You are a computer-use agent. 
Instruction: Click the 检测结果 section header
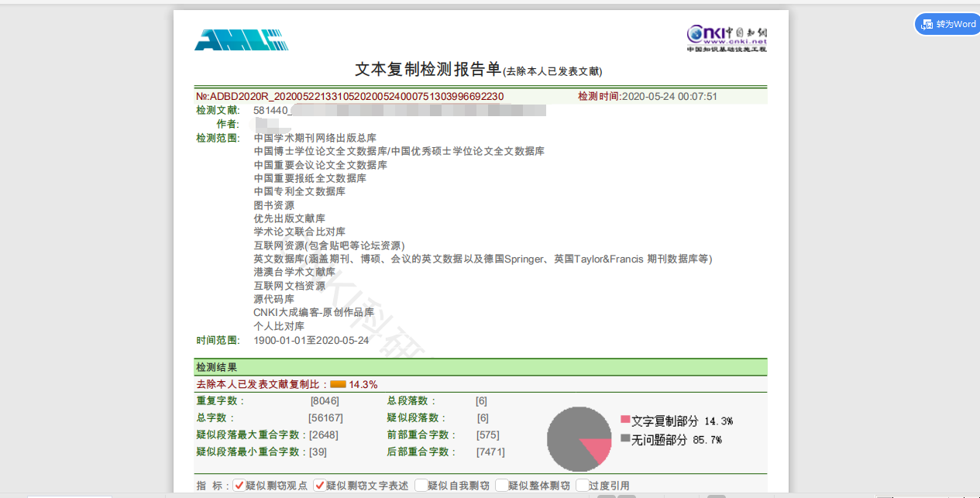point(480,367)
